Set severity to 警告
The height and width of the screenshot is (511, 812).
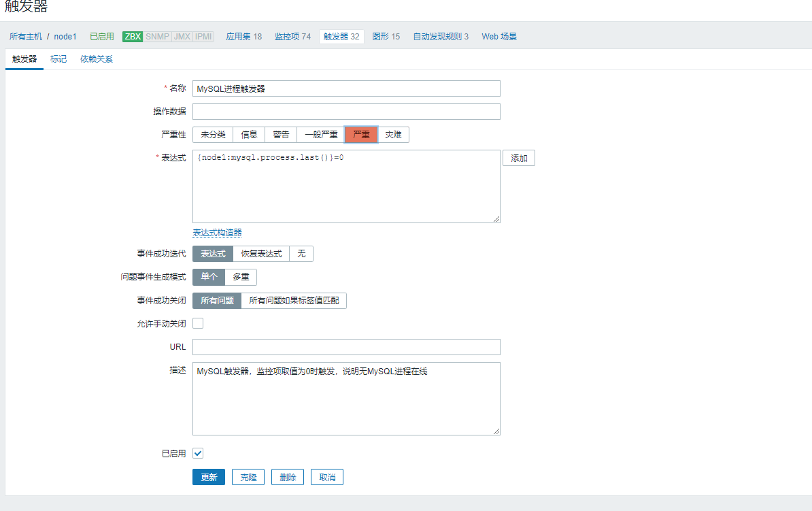tap(281, 135)
